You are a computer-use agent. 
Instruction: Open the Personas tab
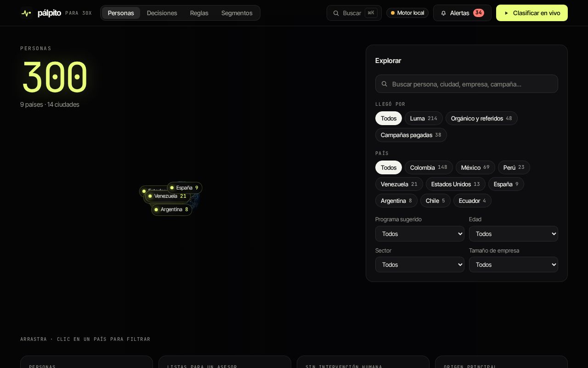[x=121, y=13]
